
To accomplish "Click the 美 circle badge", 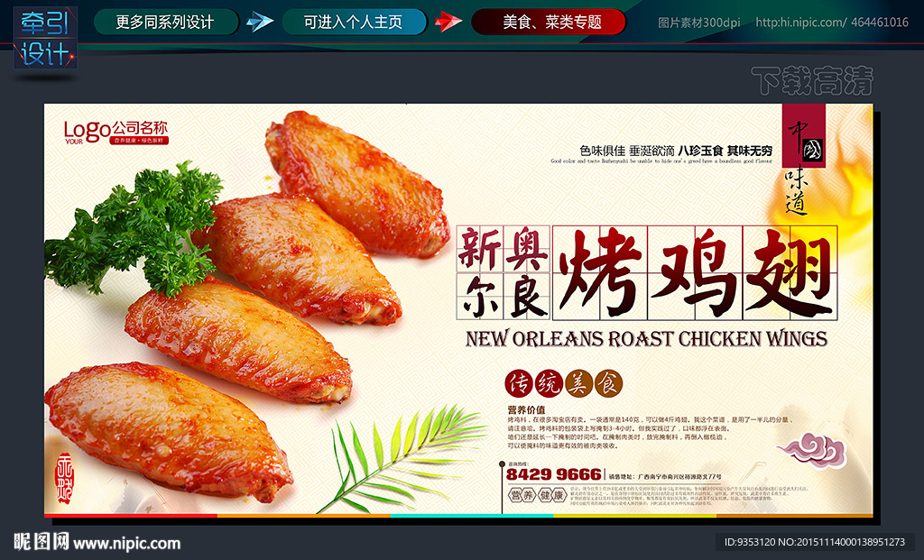I will [578, 384].
